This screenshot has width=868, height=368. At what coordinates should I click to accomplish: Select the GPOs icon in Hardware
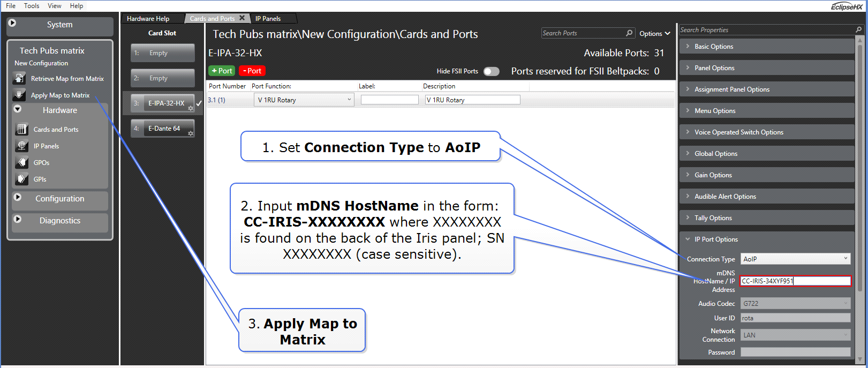[x=22, y=162]
